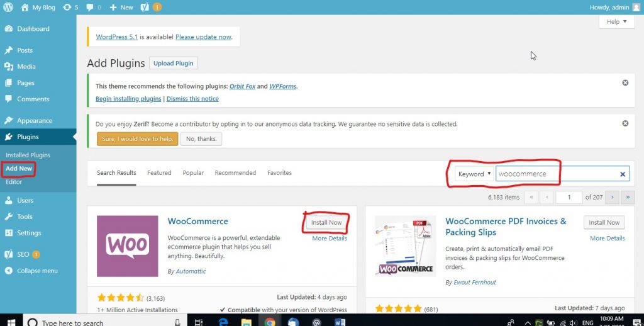
Task: Click the WooCommerce plugin title
Action: (198, 221)
